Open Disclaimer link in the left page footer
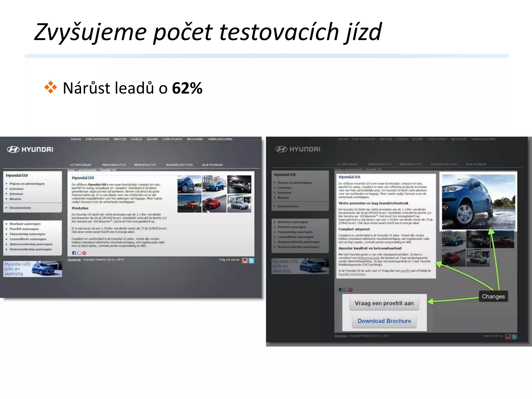The image size is (532, 399). tap(74, 260)
